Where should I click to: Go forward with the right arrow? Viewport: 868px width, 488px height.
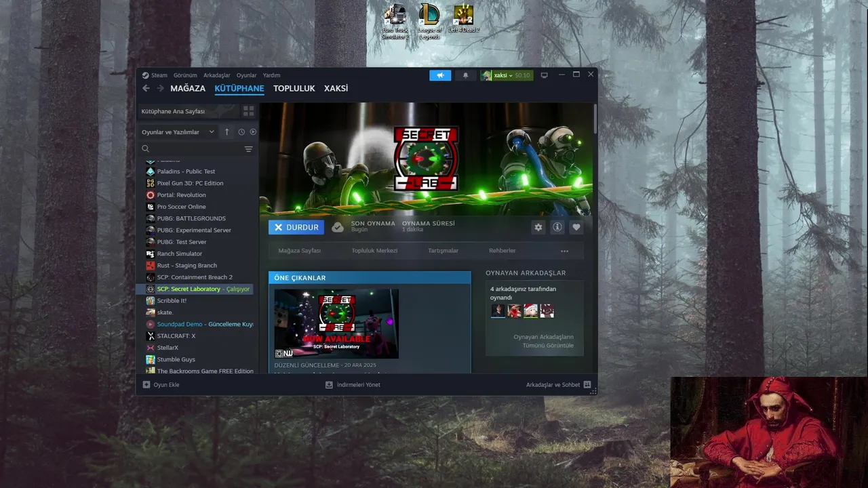pyautogui.click(x=161, y=88)
